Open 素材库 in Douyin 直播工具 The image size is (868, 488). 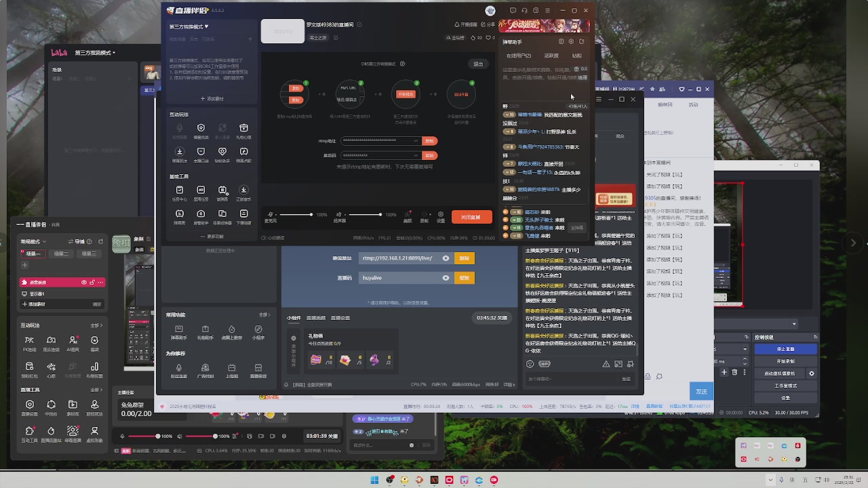73,407
